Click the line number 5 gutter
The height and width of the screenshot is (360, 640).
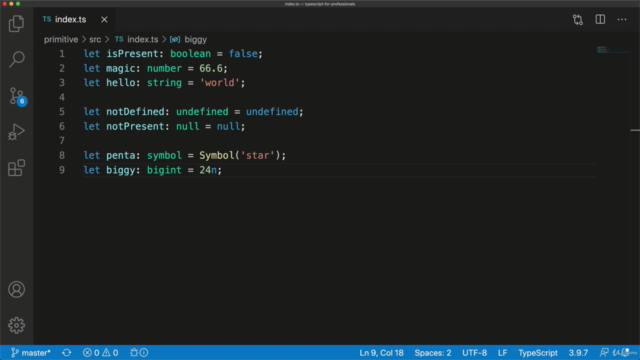pyautogui.click(x=62, y=112)
